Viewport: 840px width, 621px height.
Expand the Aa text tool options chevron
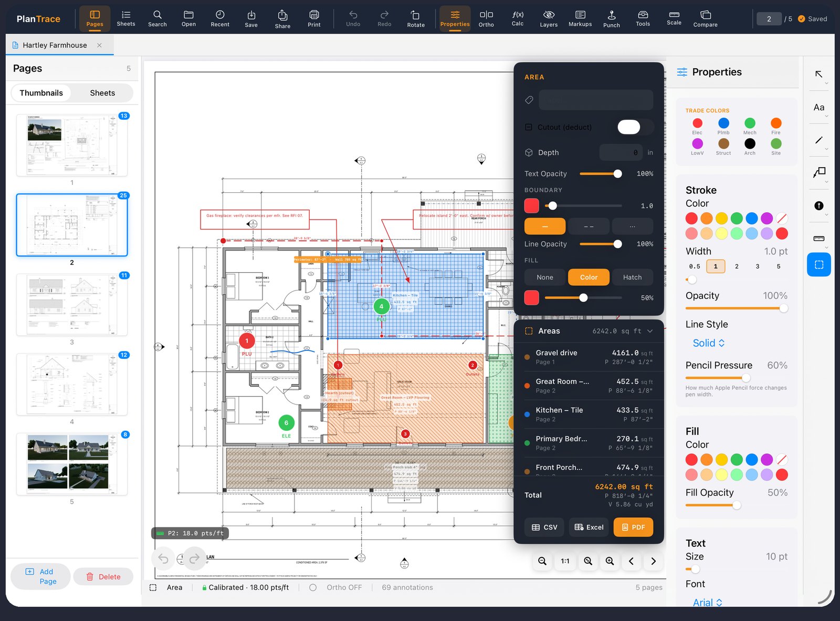(x=826, y=116)
